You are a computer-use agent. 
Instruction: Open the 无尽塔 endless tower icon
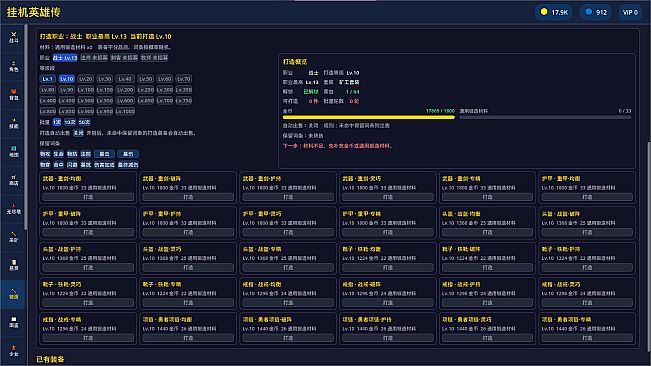click(13, 209)
